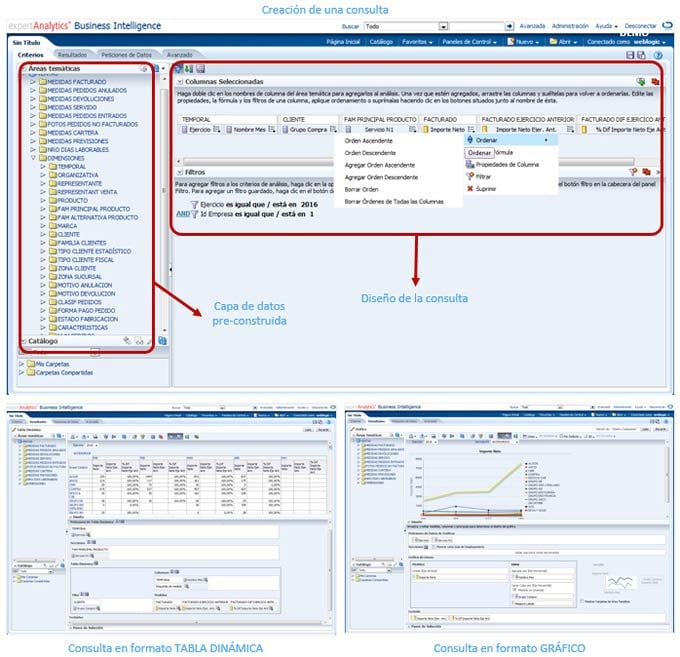Expand the PRODUCTO dimension folder
Screen dimensions: 680x657
(x=43, y=200)
